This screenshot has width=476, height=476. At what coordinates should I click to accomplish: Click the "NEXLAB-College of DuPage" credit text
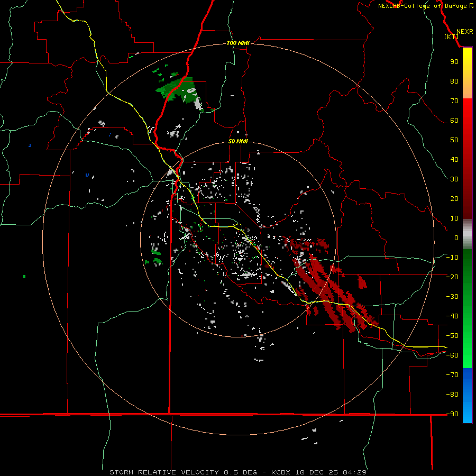[422, 6]
